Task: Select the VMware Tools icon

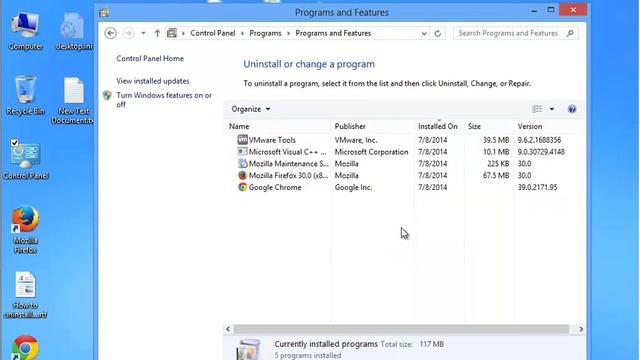Action: pyautogui.click(x=242, y=140)
